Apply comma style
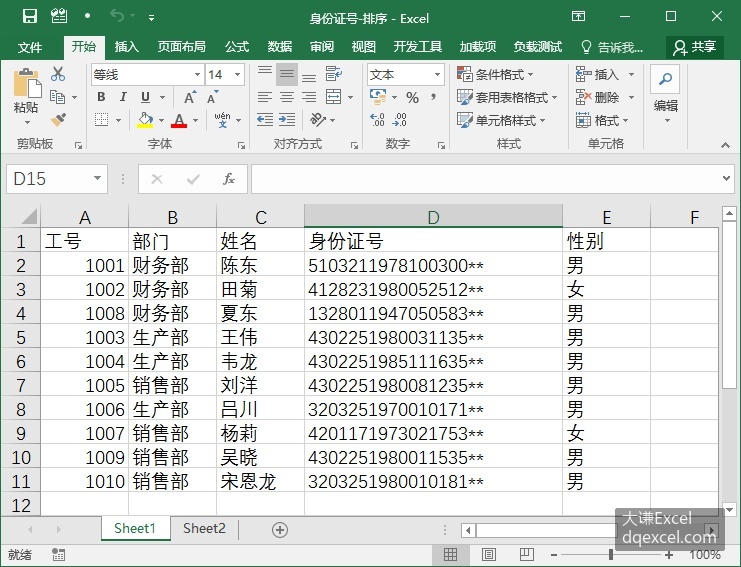Screen dimensions: 741x567 [x=433, y=97]
